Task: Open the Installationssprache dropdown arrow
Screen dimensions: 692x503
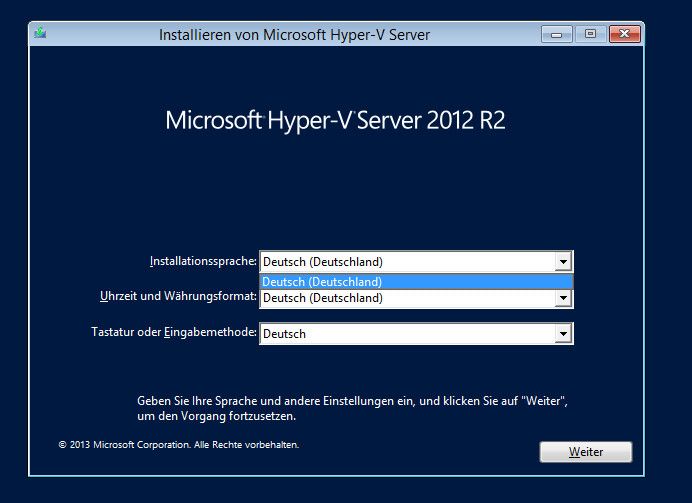Action: pyautogui.click(x=564, y=262)
